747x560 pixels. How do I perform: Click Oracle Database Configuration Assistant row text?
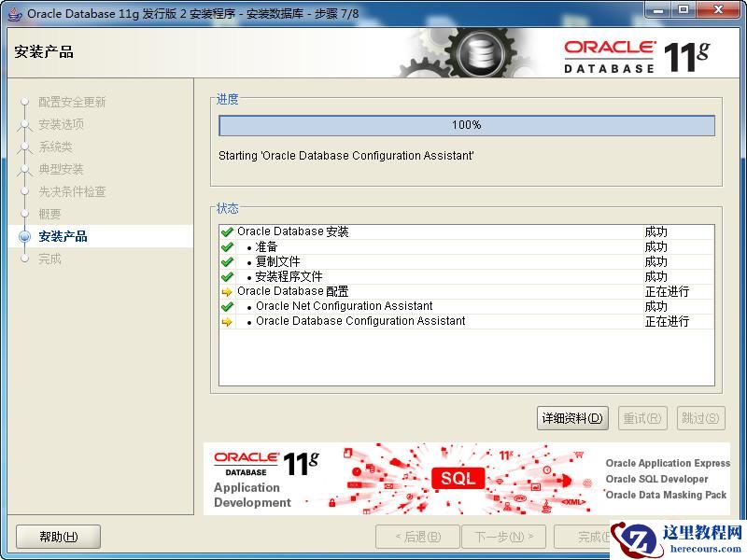coord(360,321)
